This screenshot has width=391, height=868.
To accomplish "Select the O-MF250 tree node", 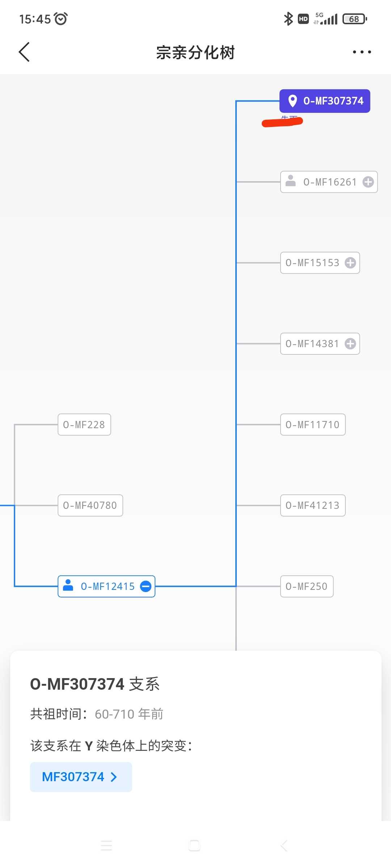I will coord(307,586).
